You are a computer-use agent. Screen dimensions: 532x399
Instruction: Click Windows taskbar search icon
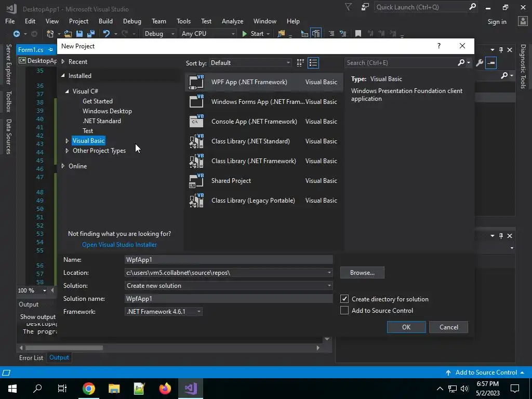37,389
